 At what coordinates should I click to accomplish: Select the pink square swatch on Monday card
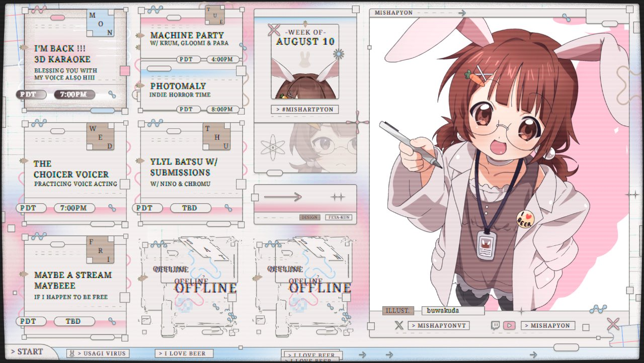[x=125, y=70]
